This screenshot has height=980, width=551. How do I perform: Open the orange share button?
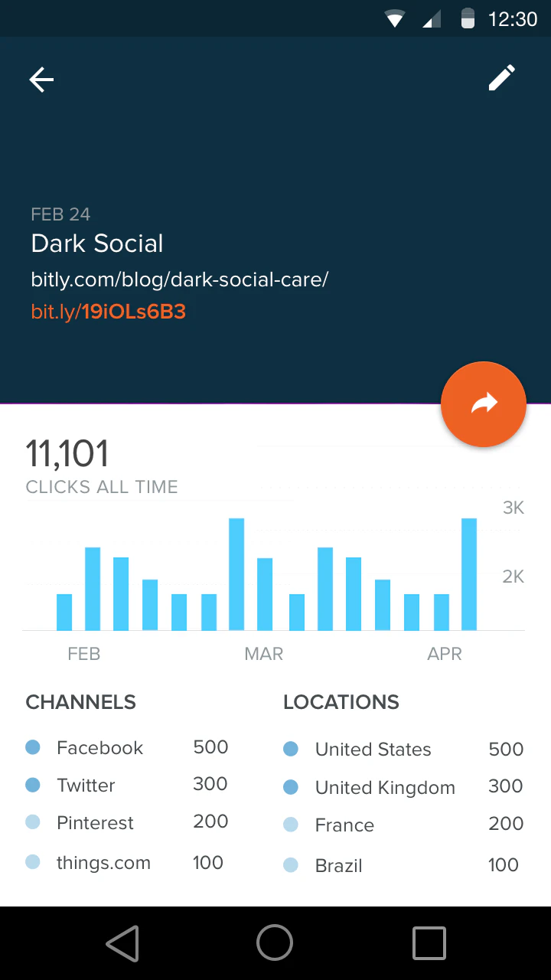(x=483, y=404)
